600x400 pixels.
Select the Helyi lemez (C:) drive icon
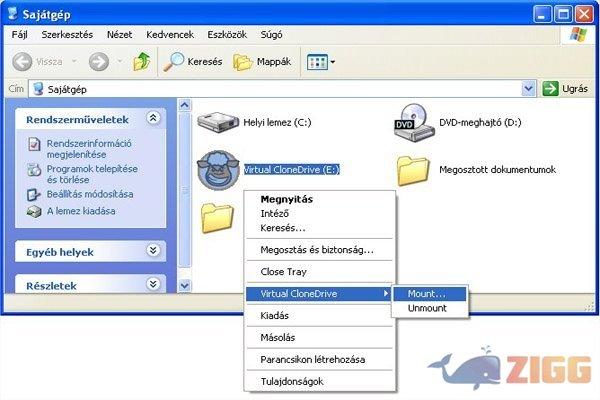[x=218, y=122]
